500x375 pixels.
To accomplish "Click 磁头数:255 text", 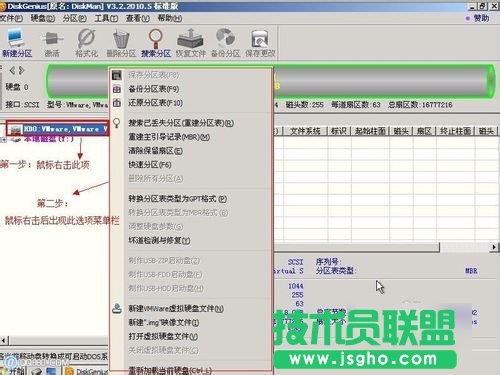I will (304, 105).
